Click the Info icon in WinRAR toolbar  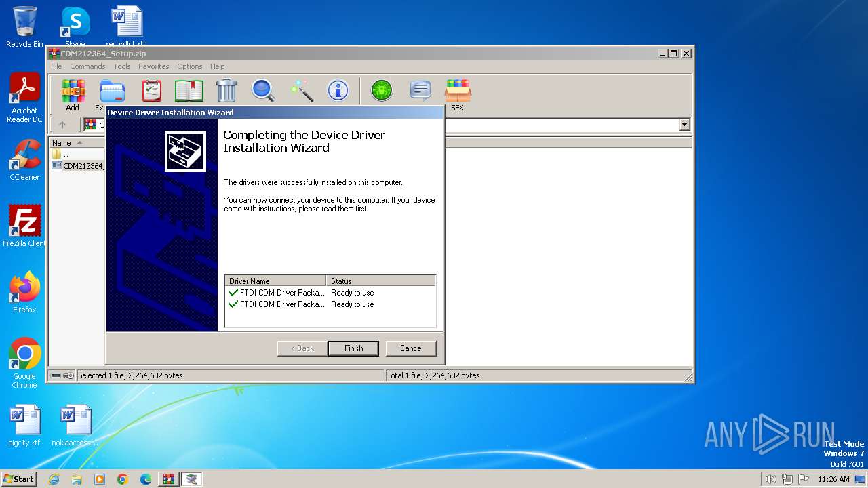coord(338,91)
